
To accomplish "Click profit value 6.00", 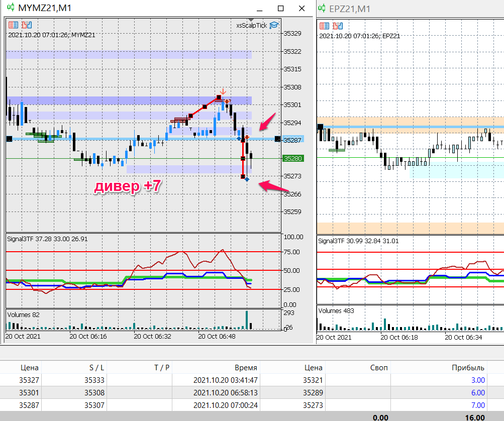I will pos(478,392).
